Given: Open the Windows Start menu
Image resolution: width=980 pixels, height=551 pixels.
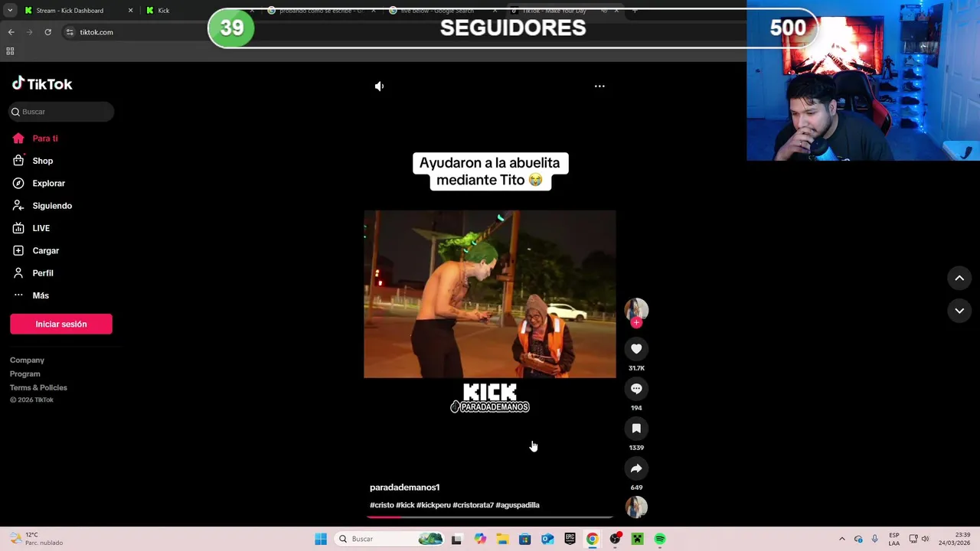Looking at the screenshot, I should pyautogui.click(x=321, y=539).
